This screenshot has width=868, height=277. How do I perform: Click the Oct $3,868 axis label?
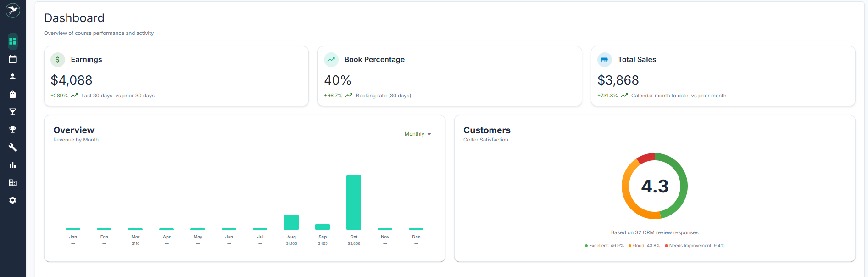[x=354, y=240]
